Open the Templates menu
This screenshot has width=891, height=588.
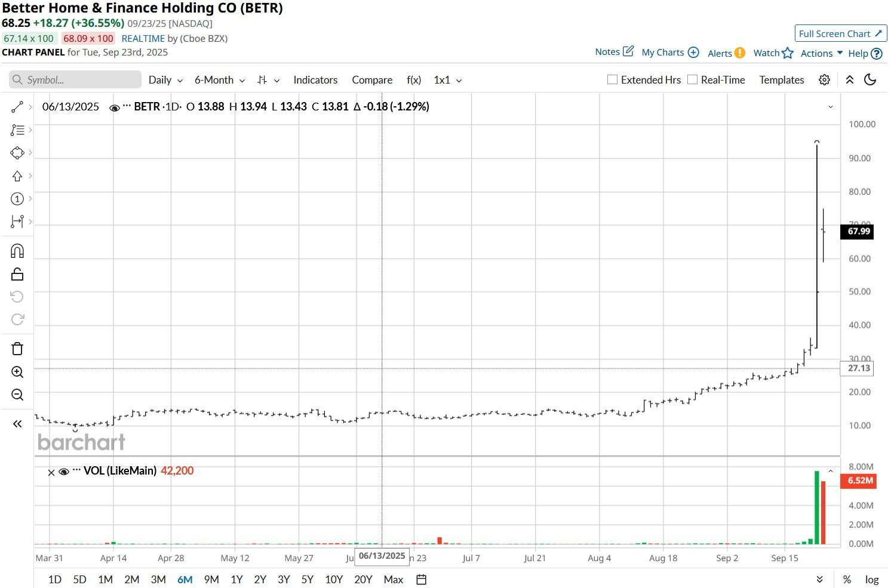(x=782, y=80)
